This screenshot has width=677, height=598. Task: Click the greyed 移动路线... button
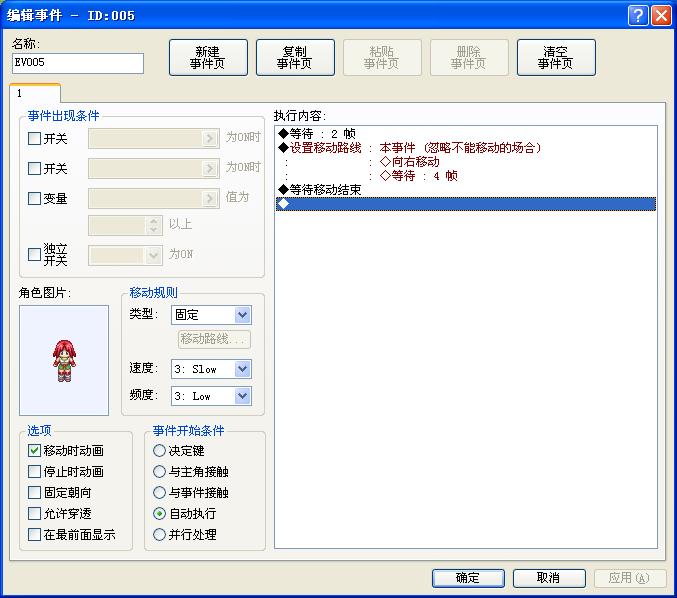pyautogui.click(x=214, y=339)
